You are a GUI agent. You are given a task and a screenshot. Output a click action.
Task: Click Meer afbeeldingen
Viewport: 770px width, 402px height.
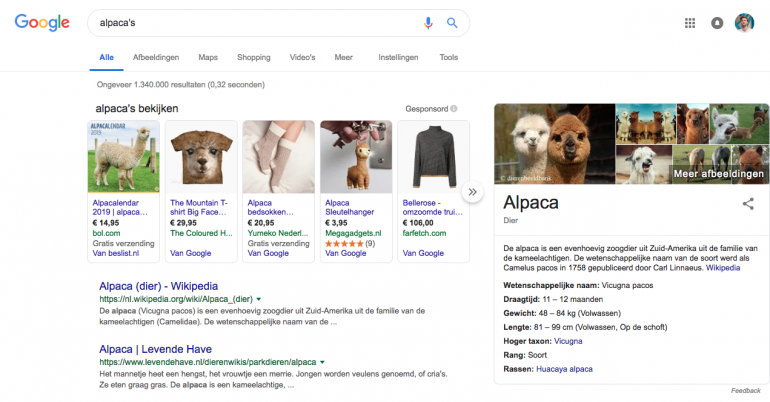[719, 174]
